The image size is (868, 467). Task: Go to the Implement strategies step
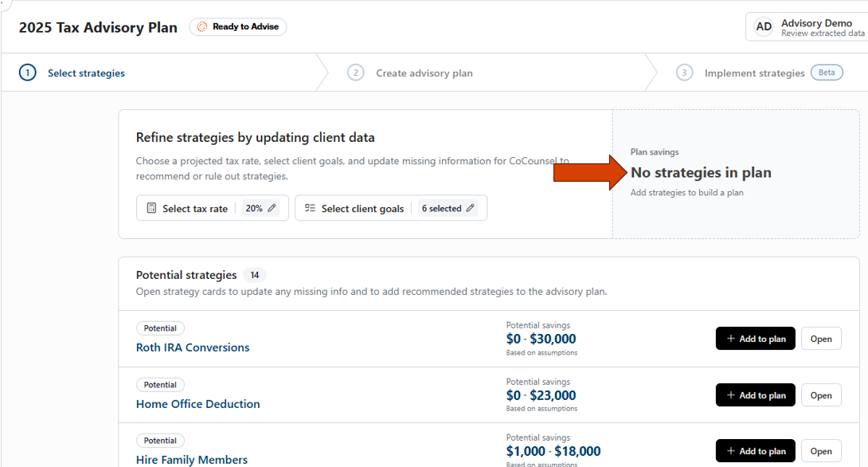pos(754,73)
